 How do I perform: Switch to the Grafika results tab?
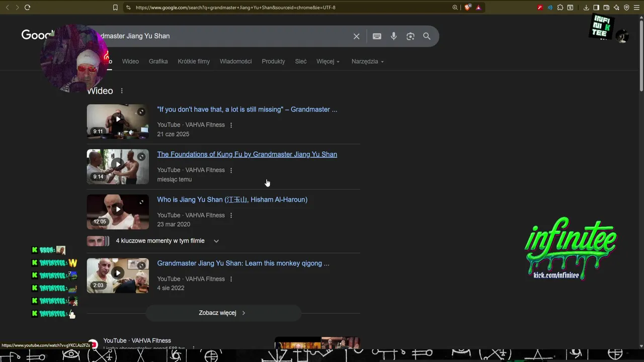pos(158,61)
